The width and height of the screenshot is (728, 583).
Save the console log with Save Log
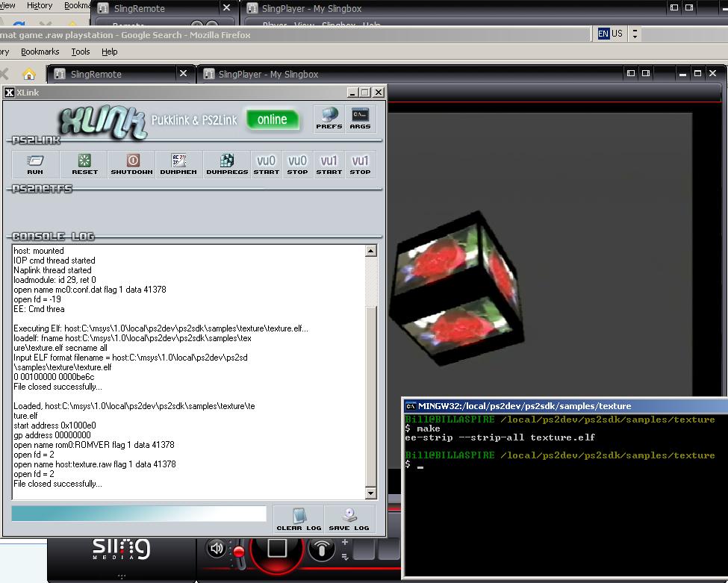coord(349,519)
